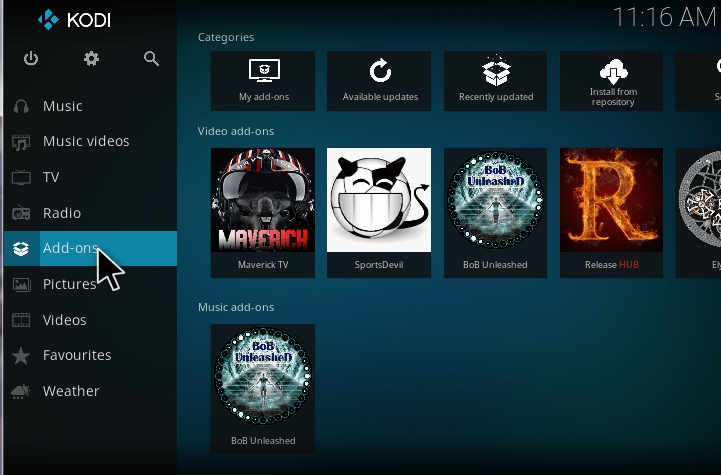Click the Music add-ons heading
This screenshot has width=721, height=475.
click(236, 307)
